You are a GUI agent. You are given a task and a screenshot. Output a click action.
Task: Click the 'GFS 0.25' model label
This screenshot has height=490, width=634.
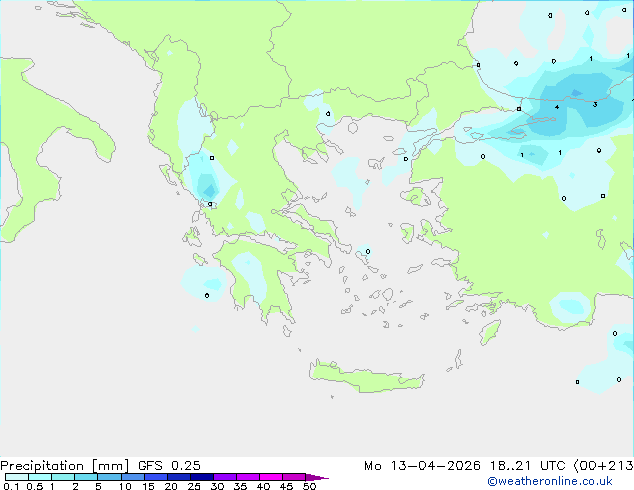pyautogui.click(x=169, y=466)
